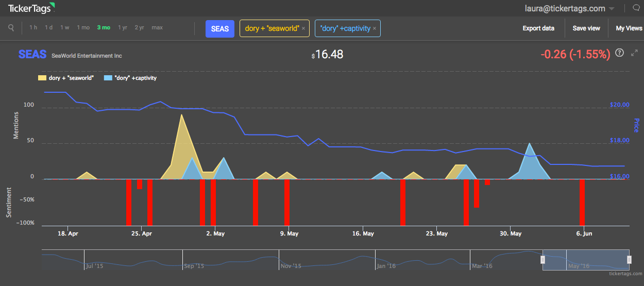Click the help question mark icon
644x286 pixels.
[x=620, y=53]
